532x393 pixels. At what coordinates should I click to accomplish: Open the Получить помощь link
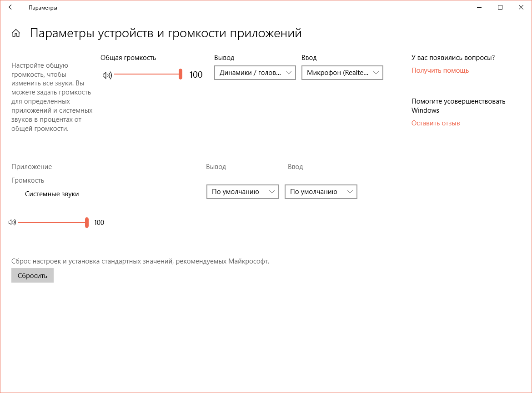click(x=440, y=70)
